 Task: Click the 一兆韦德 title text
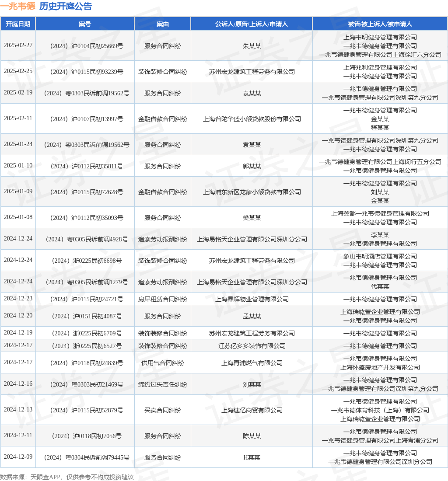pos(17,6)
